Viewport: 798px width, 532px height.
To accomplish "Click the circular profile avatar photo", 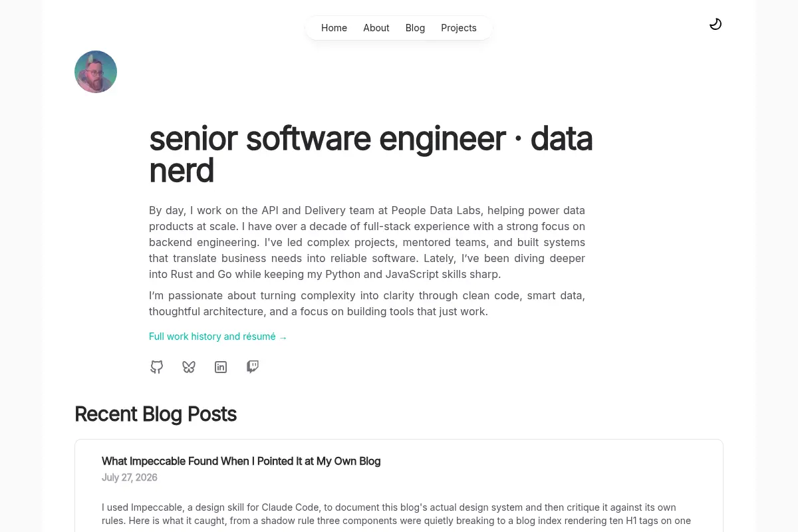I will [x=96, y=72].
